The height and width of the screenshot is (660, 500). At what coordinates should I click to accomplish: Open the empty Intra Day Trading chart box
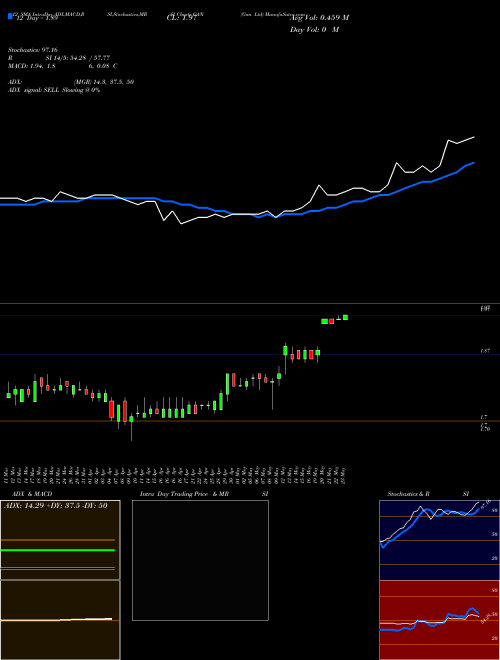[x=200, y=560]
